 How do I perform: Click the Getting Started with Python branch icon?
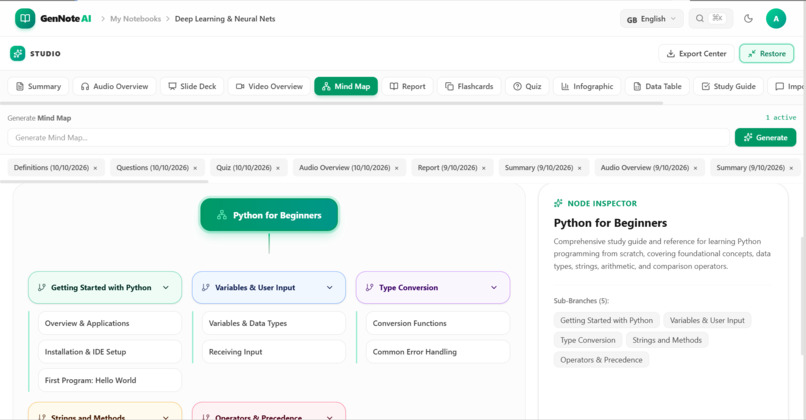(x=42, y=288)
